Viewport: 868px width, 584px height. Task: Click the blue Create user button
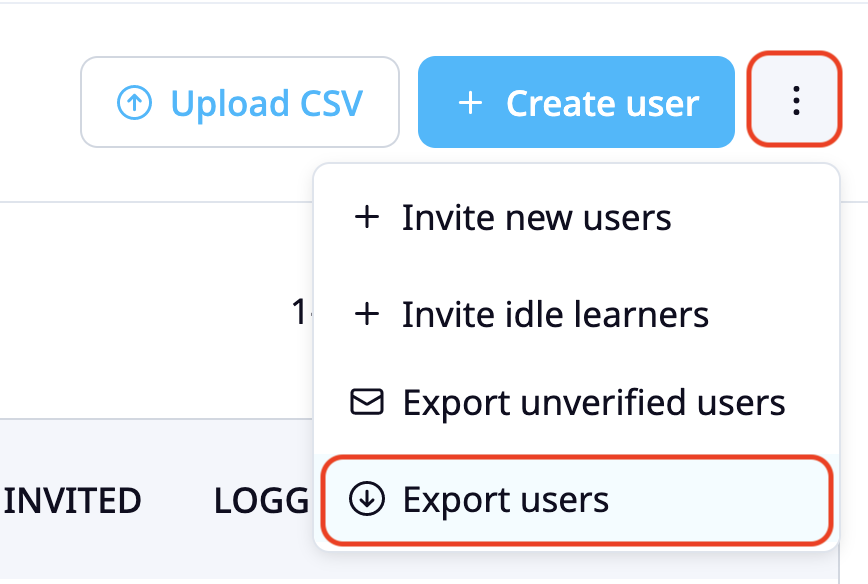[x=576, y=102]
